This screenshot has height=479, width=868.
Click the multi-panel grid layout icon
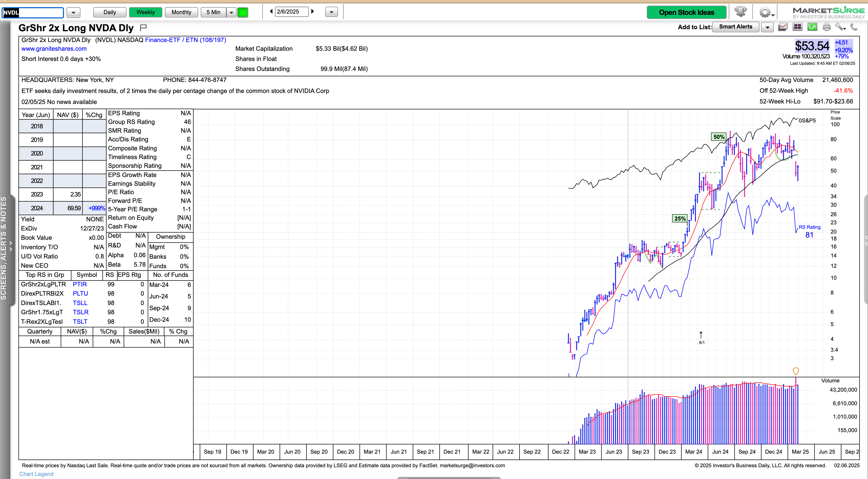point(798,27)
